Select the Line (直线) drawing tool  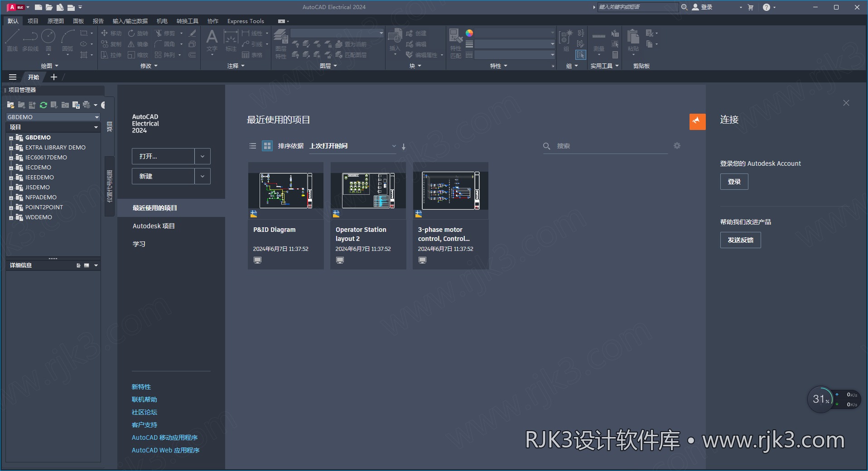pyautogui.click(x=12, y=40)
